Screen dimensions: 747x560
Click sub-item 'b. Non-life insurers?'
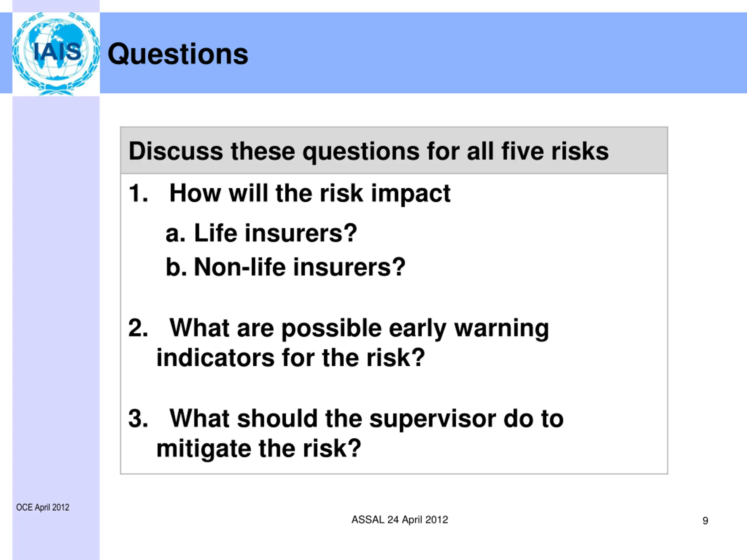tap(285, 267)
